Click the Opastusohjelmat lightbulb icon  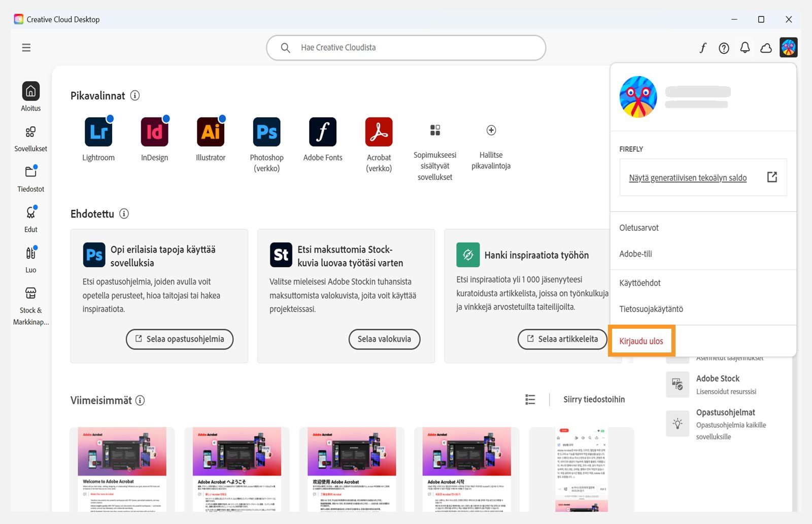[678, 424]
